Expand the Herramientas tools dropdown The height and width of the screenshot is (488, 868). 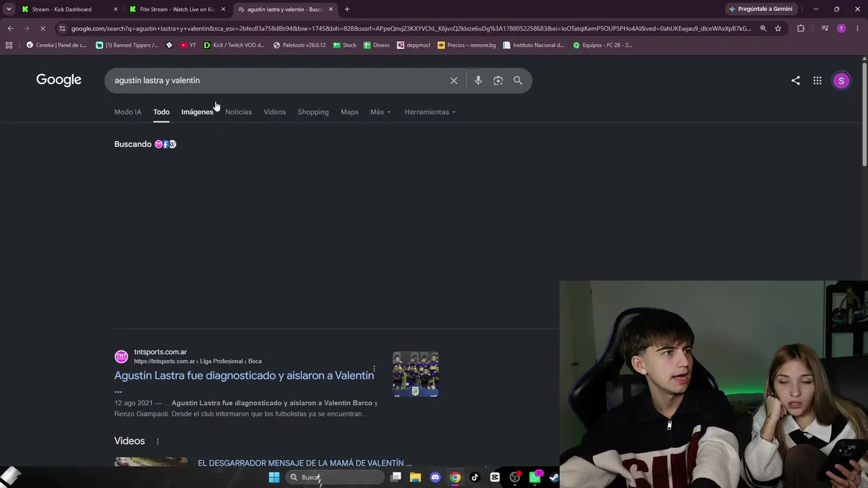430,112
